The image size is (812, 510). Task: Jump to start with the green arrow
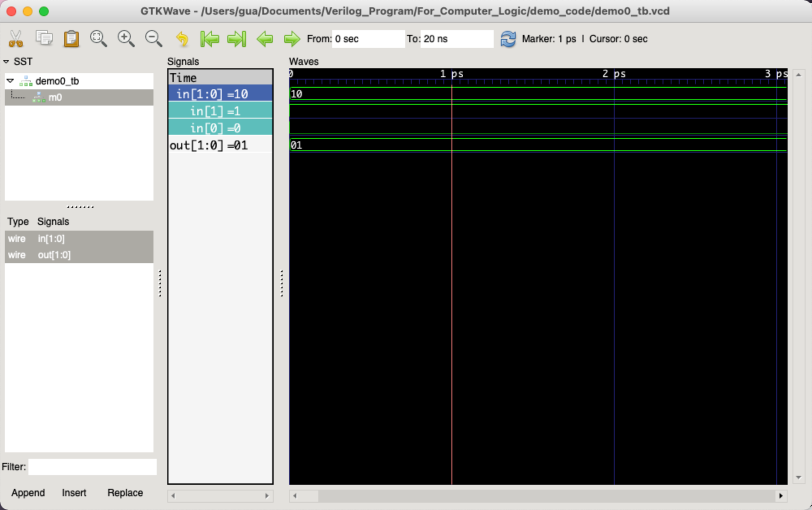(210, 39)
